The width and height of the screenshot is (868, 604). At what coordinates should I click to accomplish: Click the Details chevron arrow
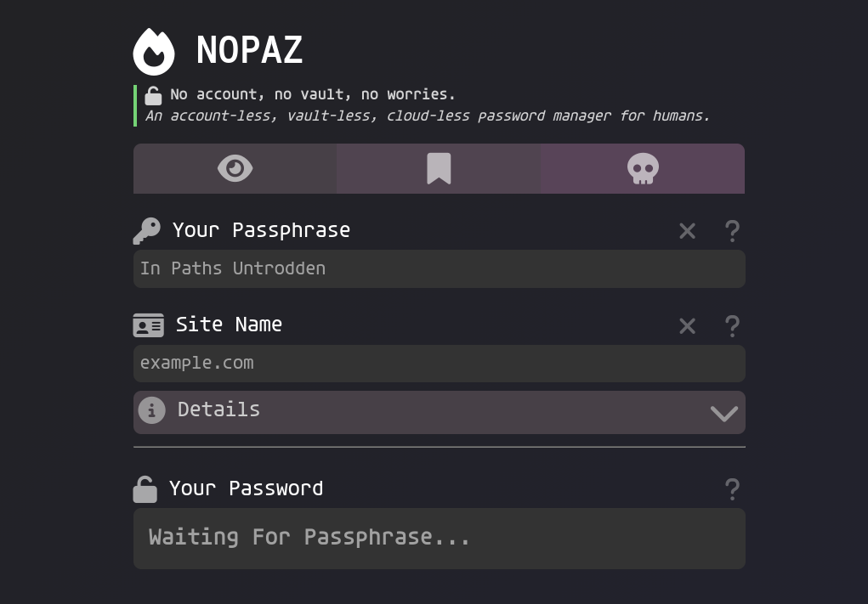coord(723,414)
